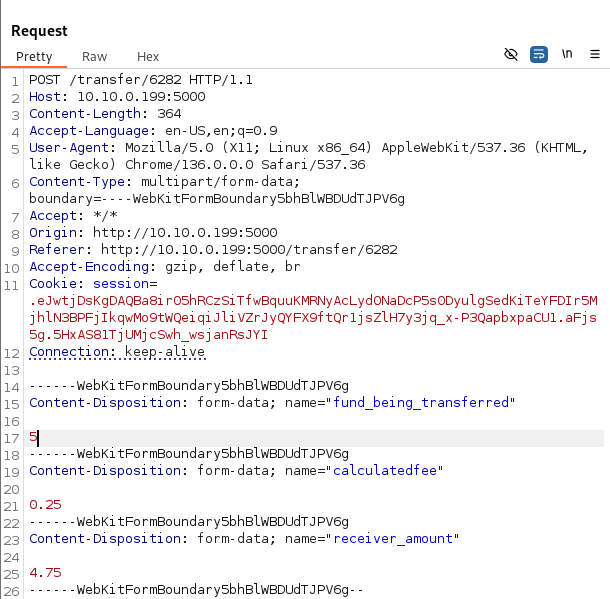Click the red session cookie value
Image resolution: width=610 pixels, height=599 pixels.
pyautogui.click(x=313, y=318)
